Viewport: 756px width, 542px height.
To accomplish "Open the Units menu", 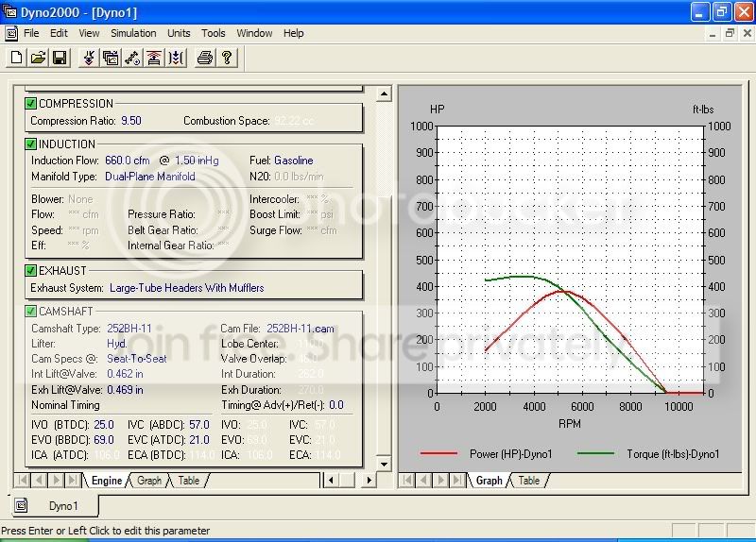I will pyautogui.click(x=179, y=33).
